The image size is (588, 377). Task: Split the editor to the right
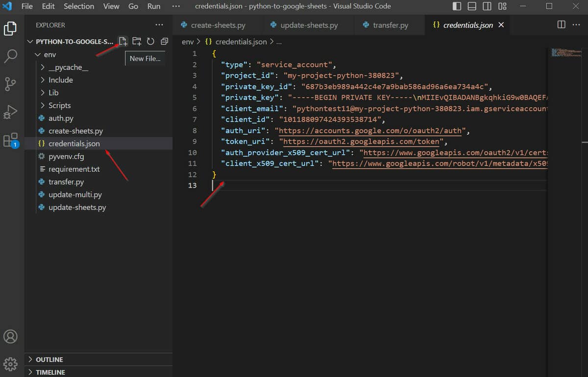click(562, 24)
